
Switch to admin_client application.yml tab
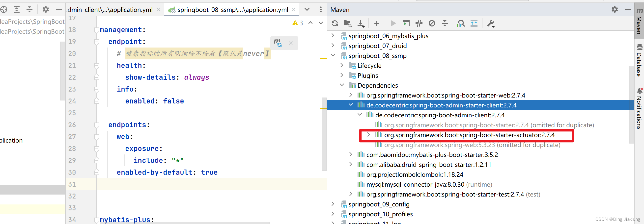(110, 9)
